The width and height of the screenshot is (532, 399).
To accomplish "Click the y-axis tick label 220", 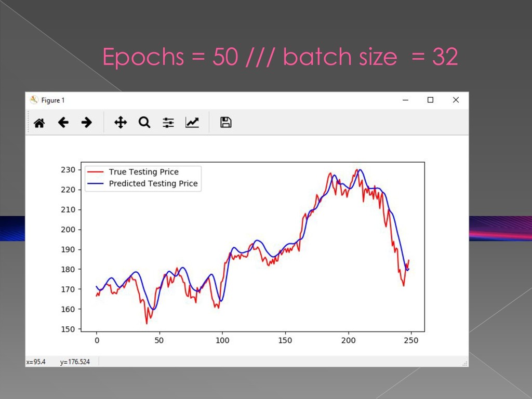I will coord(68,190).
